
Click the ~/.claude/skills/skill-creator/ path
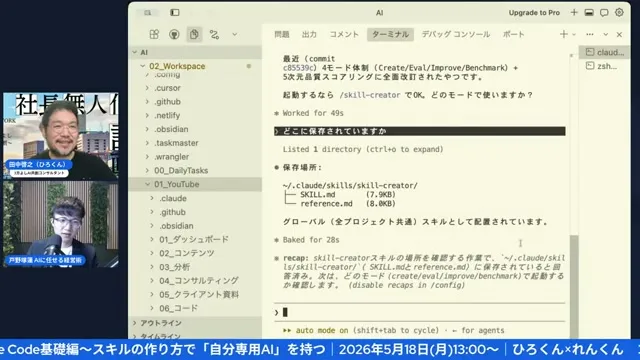coord(350,186)
